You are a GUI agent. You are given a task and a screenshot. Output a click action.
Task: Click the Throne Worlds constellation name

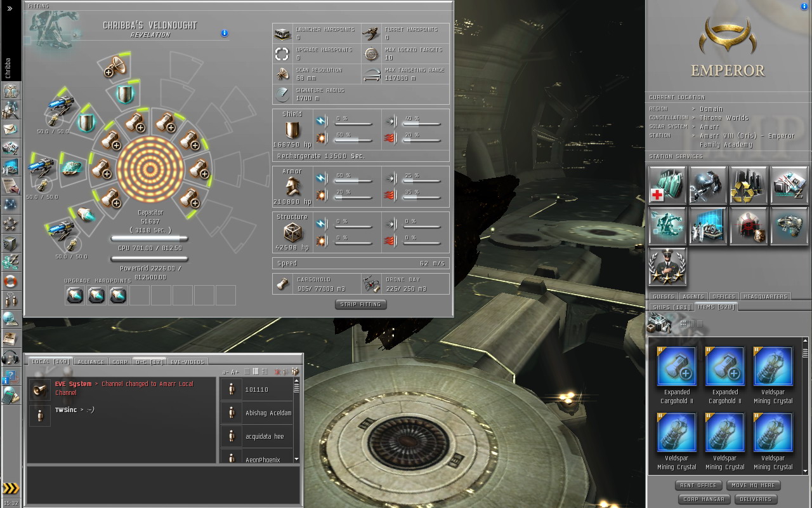coord(724,118)
